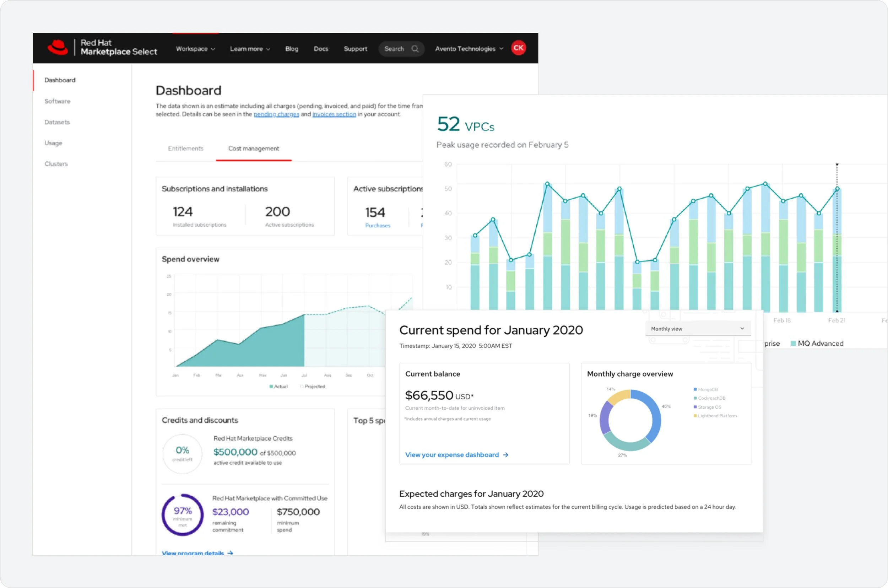Image resolution: width=888 pixels, height=588 pixels.
Task: Switch to the Cost management tab
Action: click(x=253, y=149)
